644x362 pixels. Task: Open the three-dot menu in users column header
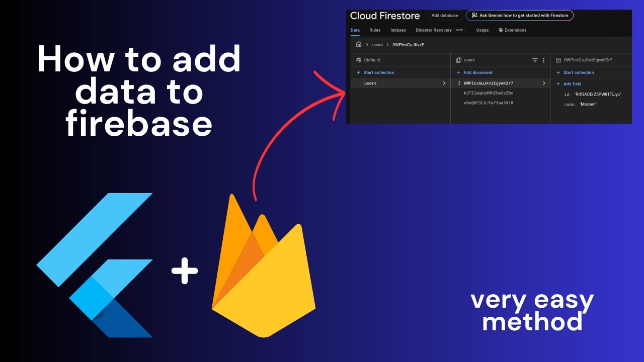(543, 60)
